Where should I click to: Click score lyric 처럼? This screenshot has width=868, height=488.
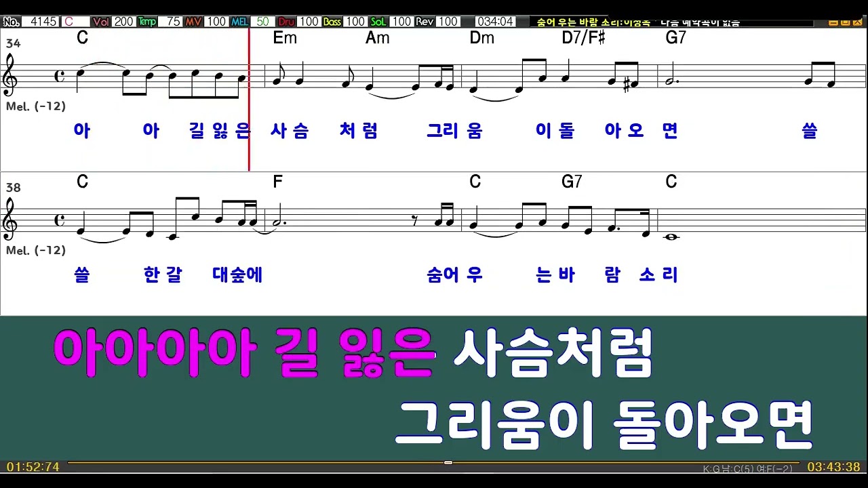(x=359, y=131)
